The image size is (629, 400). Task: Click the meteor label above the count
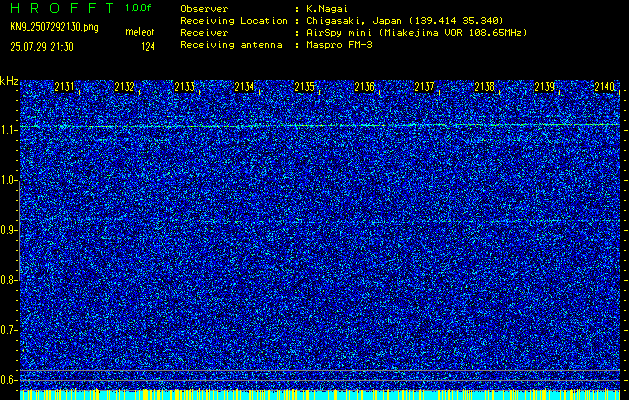tap(140, 32)
